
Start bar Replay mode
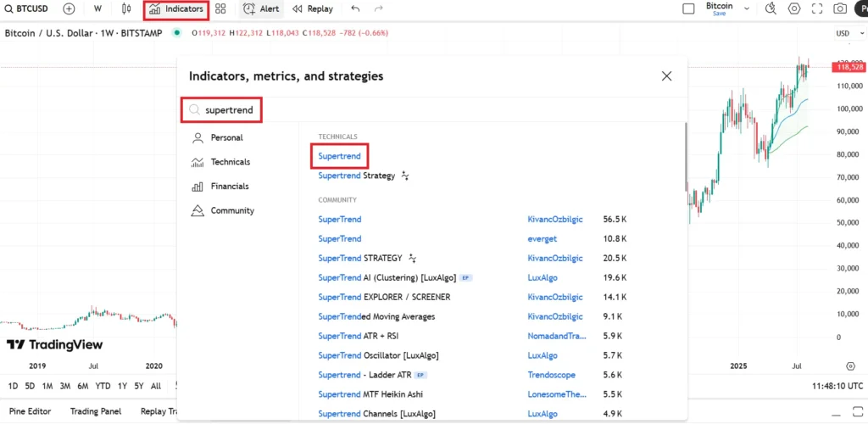click(x=313, y=8)
